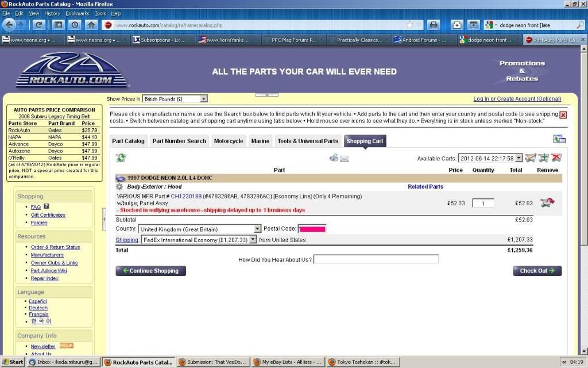Open Firefox Tools menu

100,14
